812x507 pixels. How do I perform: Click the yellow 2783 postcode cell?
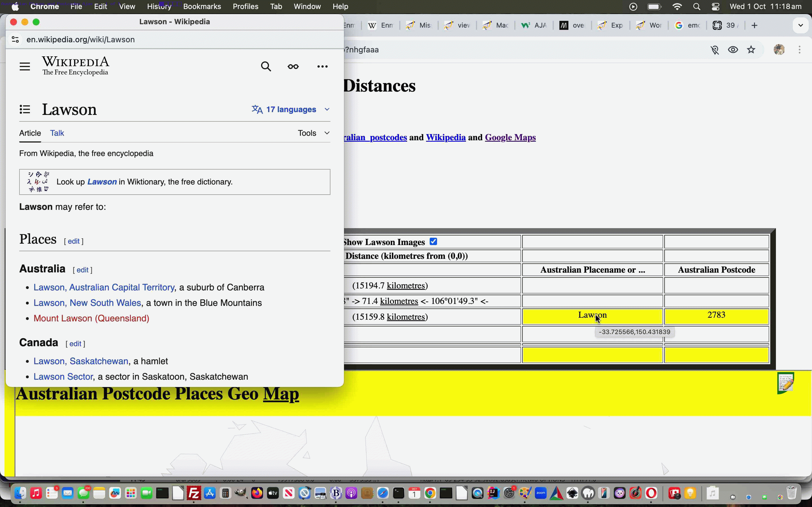click(x=716, y=316)
